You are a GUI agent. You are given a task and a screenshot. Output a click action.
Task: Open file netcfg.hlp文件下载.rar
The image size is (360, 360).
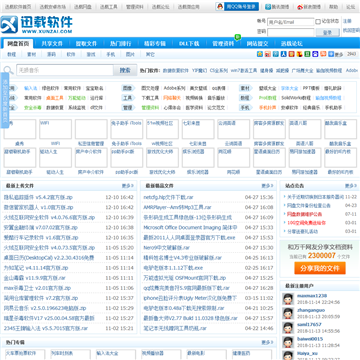pos(168,197)
